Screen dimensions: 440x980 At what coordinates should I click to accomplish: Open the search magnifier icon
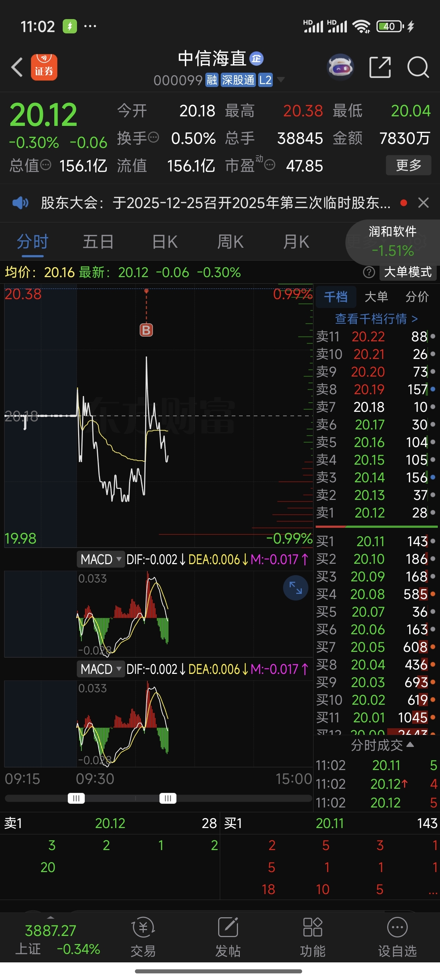418,67
